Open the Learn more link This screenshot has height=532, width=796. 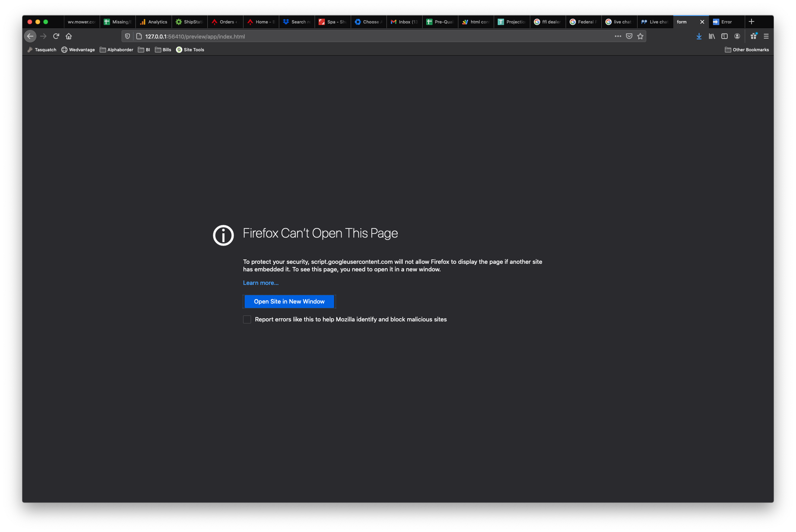261,282
